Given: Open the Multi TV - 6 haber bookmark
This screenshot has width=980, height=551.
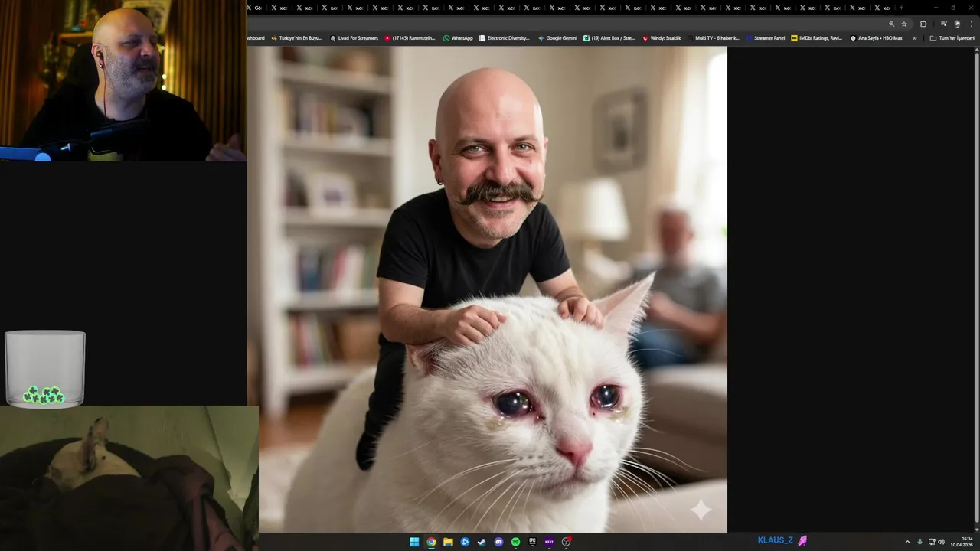Looking at the screenshot, I should click(714, 37).
